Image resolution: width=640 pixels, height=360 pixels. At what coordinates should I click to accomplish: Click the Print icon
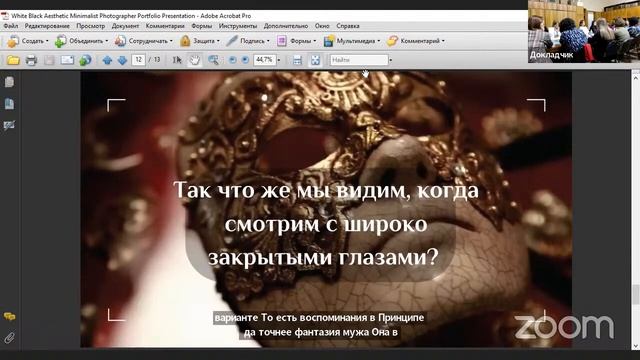(31, 60)
